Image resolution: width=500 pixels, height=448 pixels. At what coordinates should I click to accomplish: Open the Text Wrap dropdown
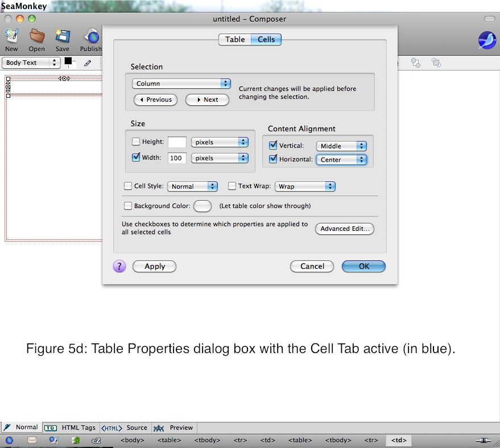pos(305,186)
